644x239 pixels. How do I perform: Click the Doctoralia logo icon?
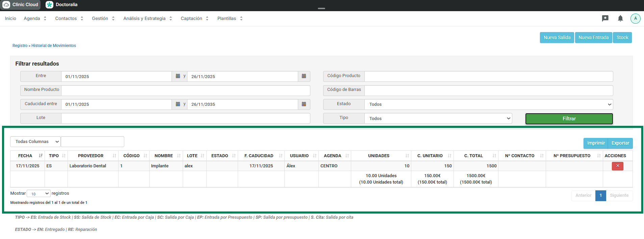click(x=50, y=5)
